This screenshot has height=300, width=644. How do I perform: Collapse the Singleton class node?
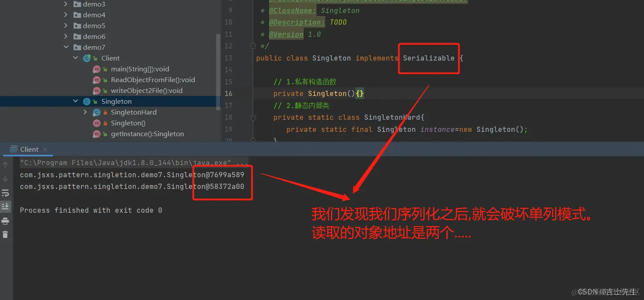[76, 101]
